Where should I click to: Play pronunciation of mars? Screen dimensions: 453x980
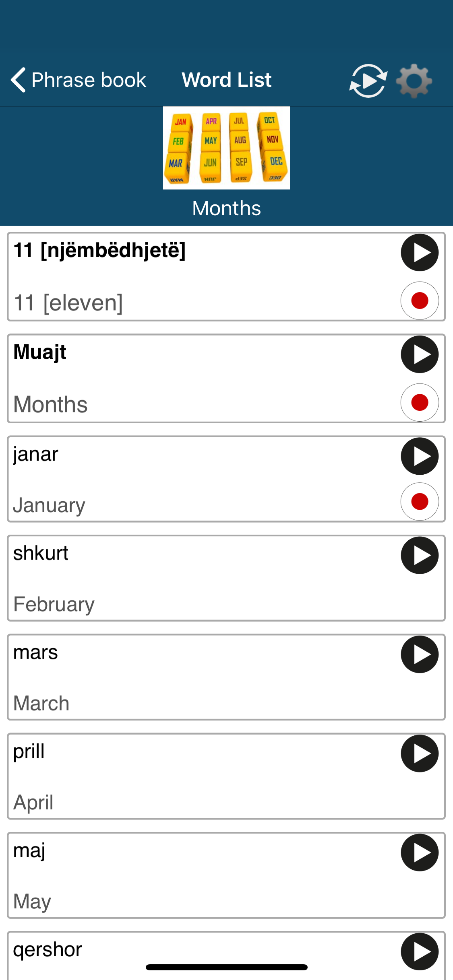[420, 655]
